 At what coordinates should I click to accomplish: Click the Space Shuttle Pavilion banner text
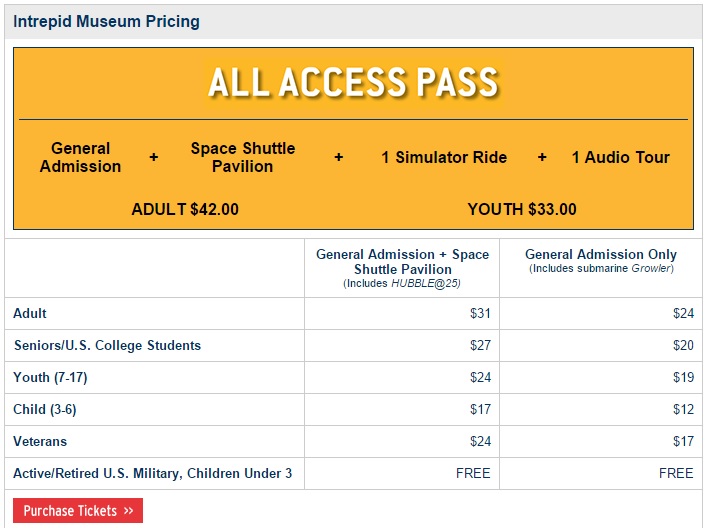coord(242,157)
